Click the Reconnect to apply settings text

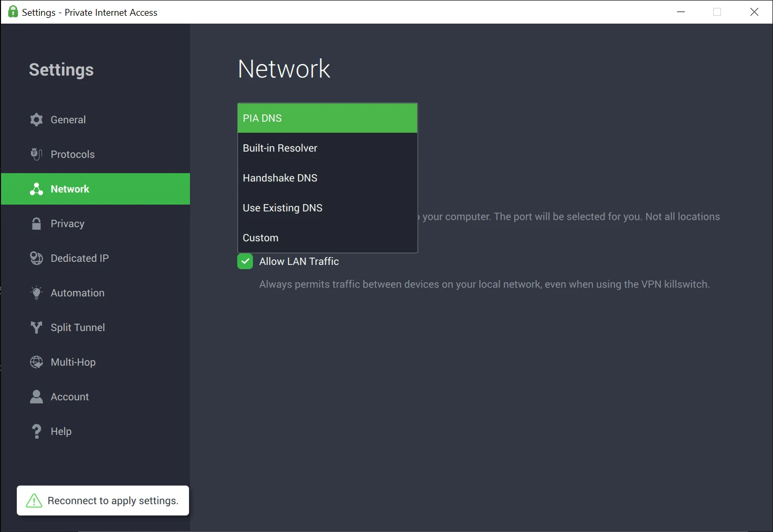pyautogui.click(x=113, y=501)
